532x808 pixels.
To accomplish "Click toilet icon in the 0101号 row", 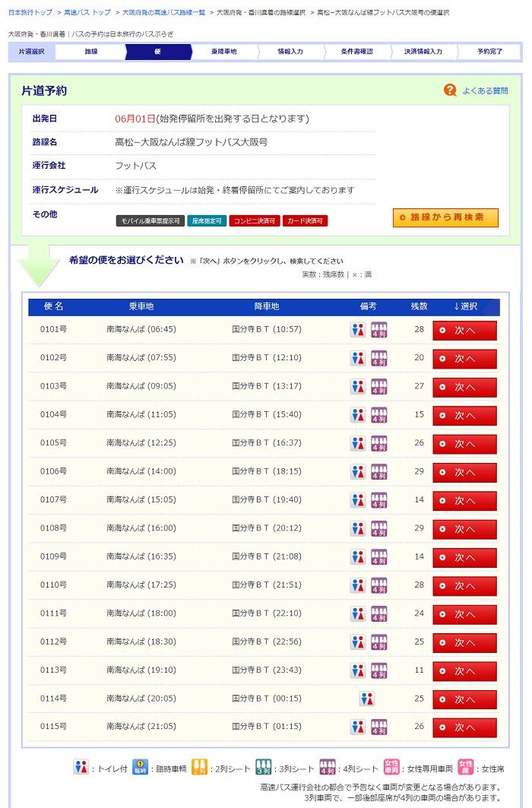I will [x=358, y=330].
